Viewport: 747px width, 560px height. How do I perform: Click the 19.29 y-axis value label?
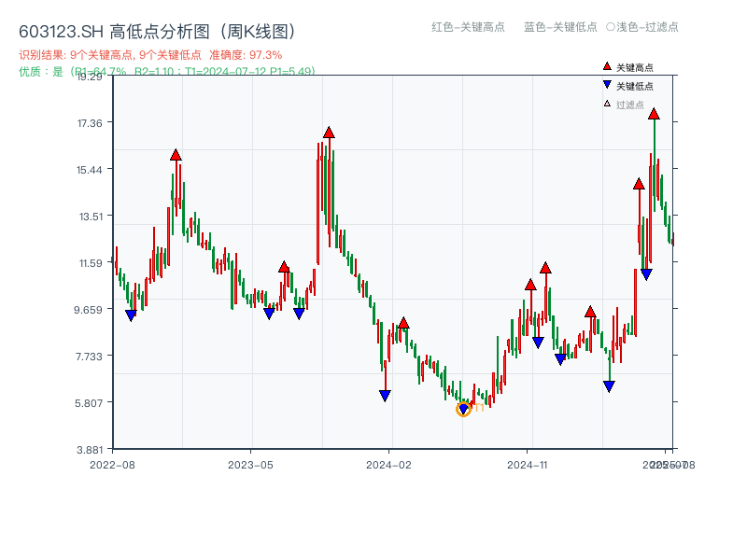pos(89,78)
